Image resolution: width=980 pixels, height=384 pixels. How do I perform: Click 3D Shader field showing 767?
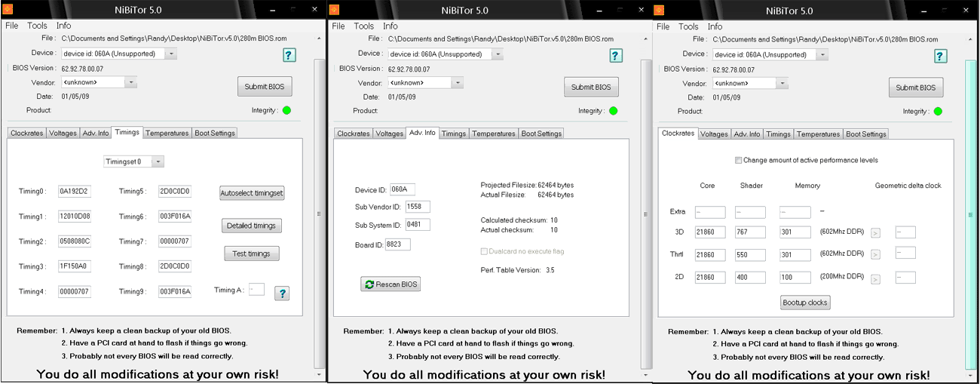[751, 233]
